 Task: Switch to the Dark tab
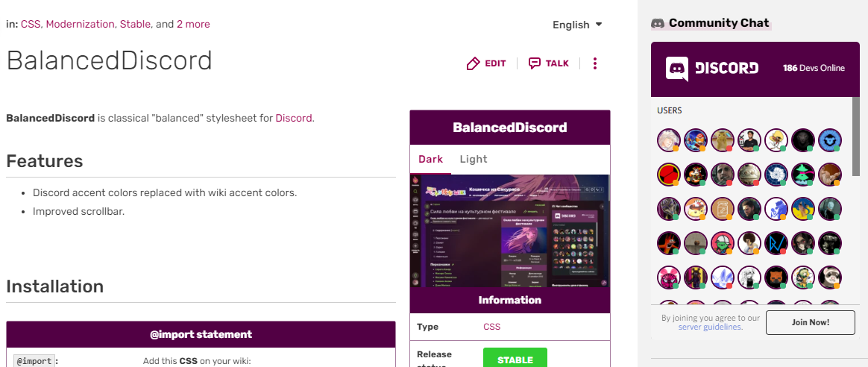click(x=431, y=159)
